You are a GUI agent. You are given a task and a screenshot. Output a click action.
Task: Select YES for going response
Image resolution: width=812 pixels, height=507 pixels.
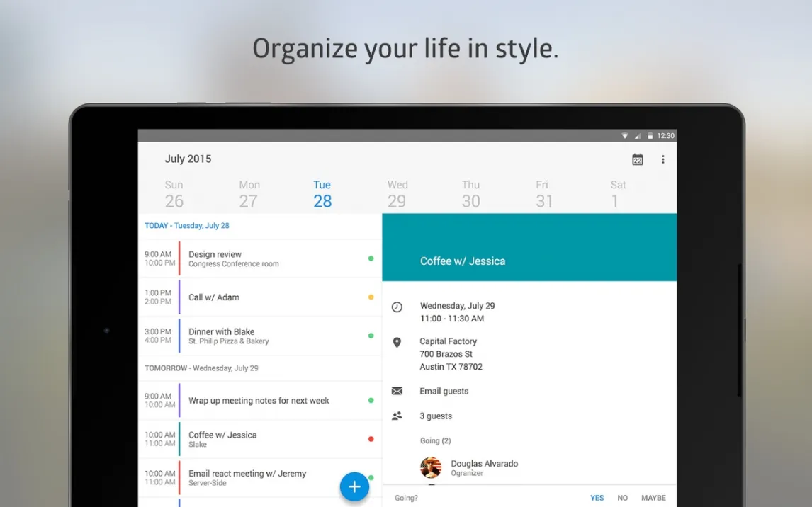[x=597, y=498]
